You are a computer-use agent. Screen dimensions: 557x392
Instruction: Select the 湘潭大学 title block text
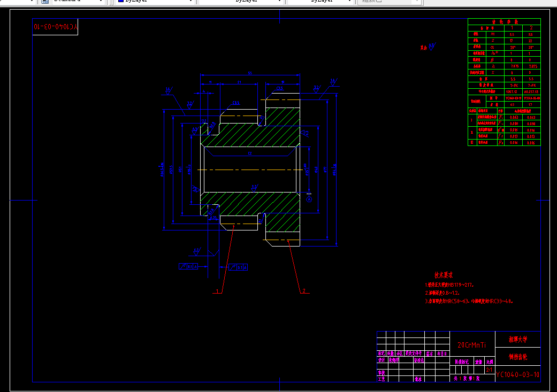(518, 340)
